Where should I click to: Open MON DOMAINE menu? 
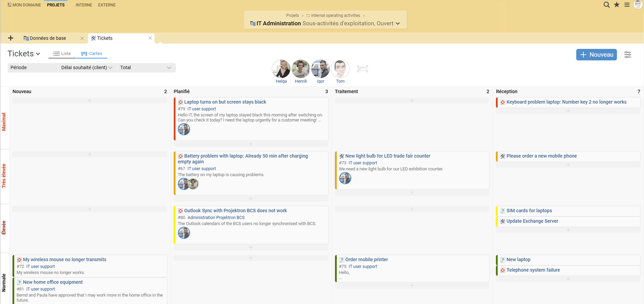(23, 5)
